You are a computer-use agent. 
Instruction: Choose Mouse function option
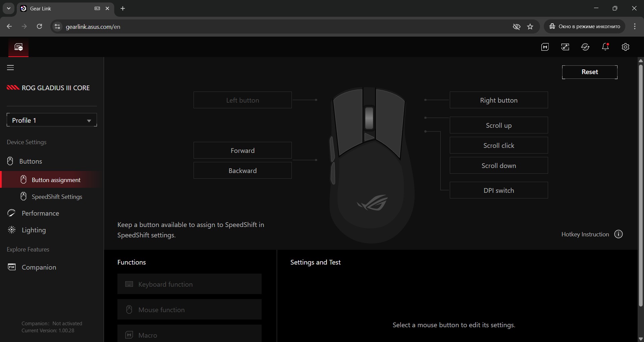[190, 309]
